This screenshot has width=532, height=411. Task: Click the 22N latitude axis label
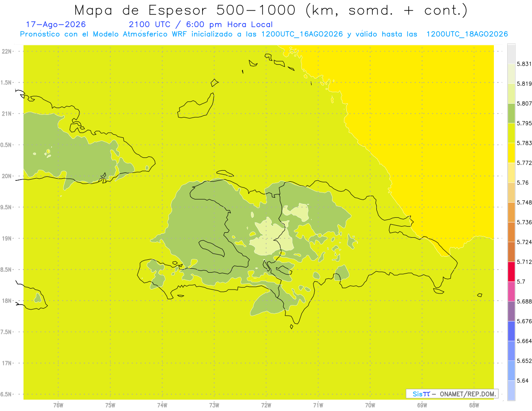coord(7,51)
